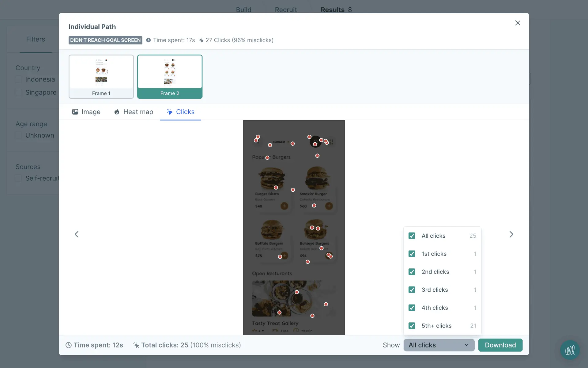Switch to the Clicks tab
588x368 pixels.
point(180,112)
